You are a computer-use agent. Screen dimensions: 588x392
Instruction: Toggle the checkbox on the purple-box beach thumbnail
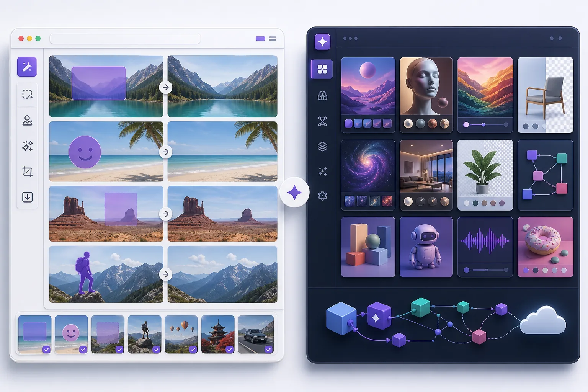click(x=46, y=349)
